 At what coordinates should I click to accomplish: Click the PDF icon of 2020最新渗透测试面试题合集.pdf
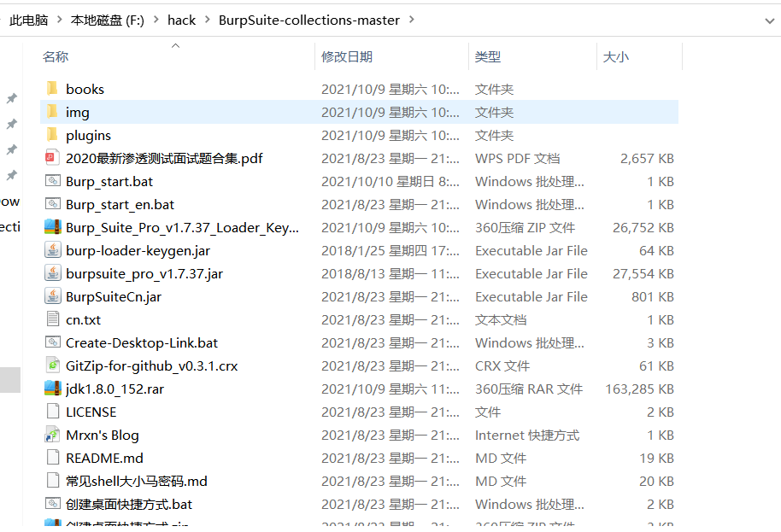(x=52, y=158)
